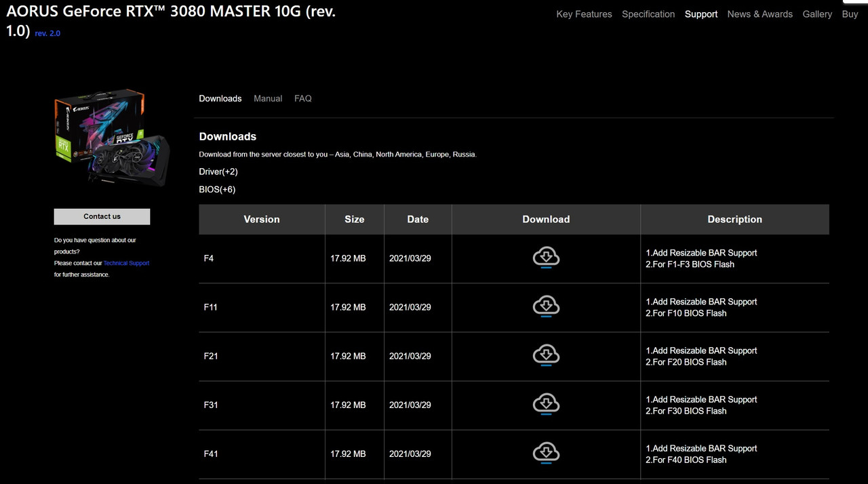Click the Download column header
Viewport: 868px width, 484px height.
(x=546, y=219)
